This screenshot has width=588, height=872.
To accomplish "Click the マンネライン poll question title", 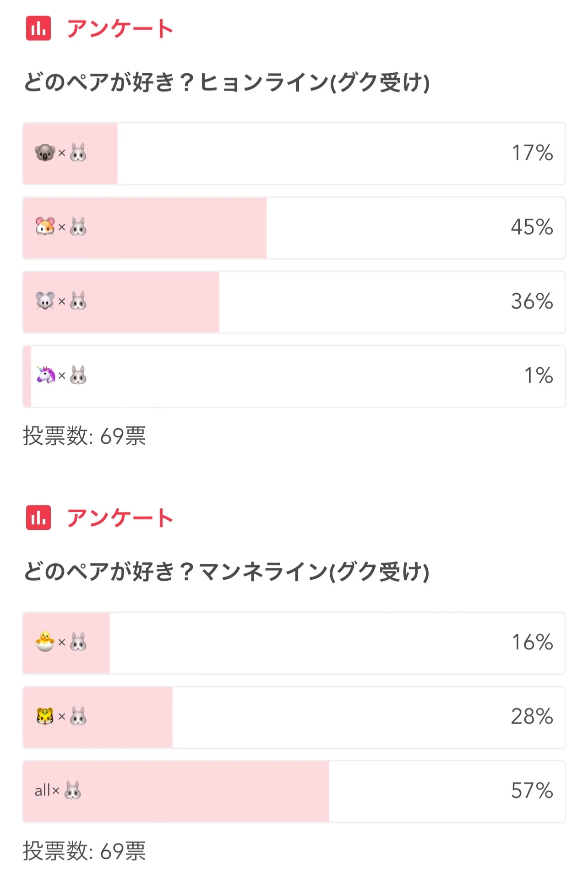I will tap(227, 572).
